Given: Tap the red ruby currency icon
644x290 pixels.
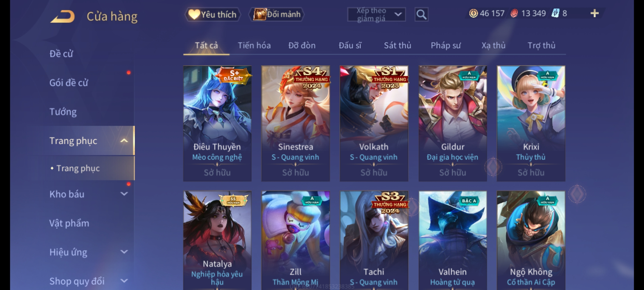Looking at the screenshot, I should 514,13.
